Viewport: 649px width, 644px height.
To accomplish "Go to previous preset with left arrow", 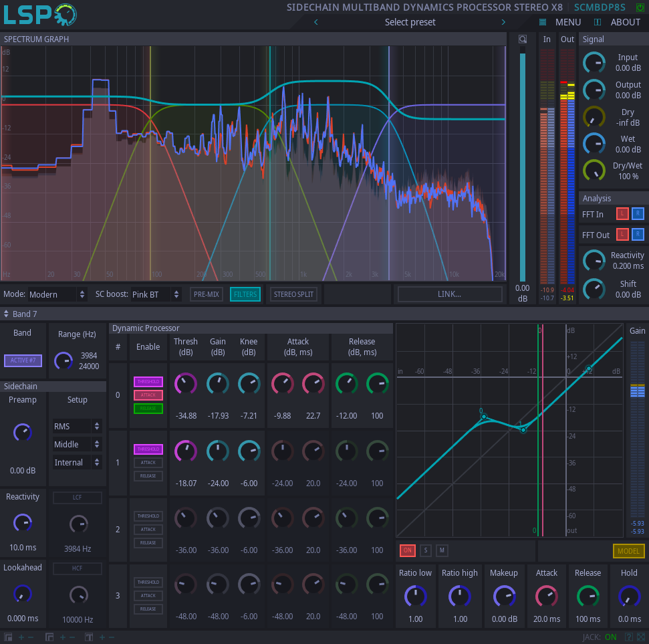I will (316, 22).
